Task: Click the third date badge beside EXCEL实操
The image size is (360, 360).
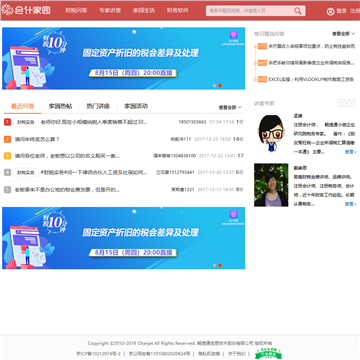Action: (262, 79)
